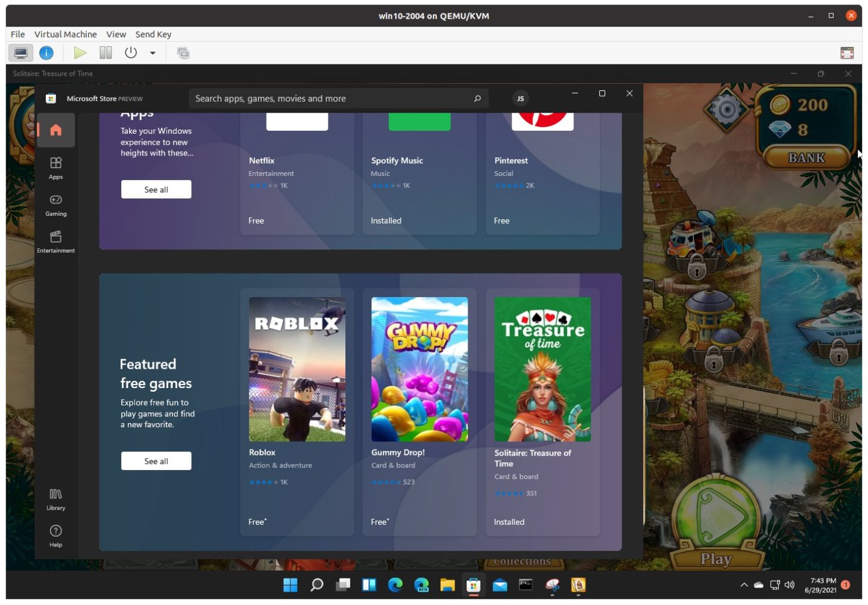868x605 pixels.
Task: Launch Microsoft Edge from the taskbar
Action: (x=395, y=585)
